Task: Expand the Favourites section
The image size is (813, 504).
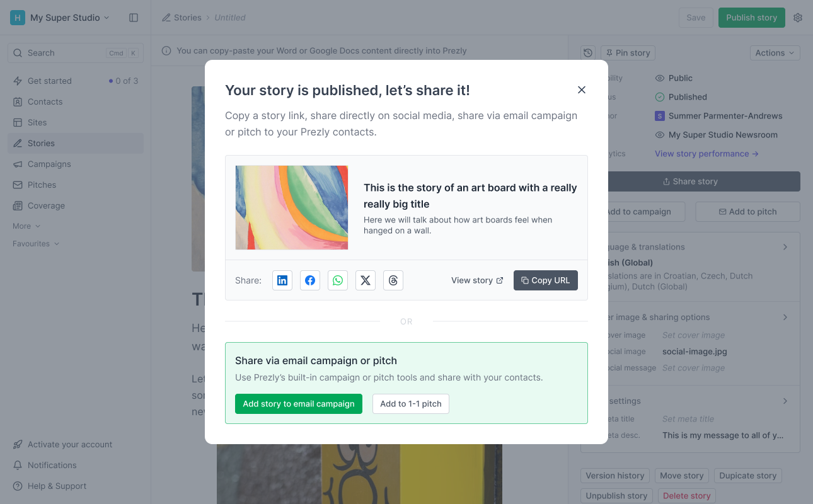Action: click(x=36, y=244)
